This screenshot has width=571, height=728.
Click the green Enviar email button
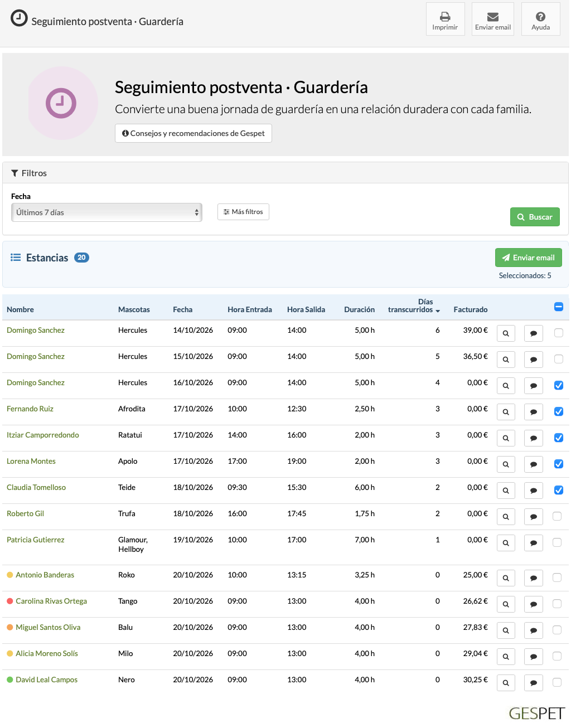tap(528, 258)
